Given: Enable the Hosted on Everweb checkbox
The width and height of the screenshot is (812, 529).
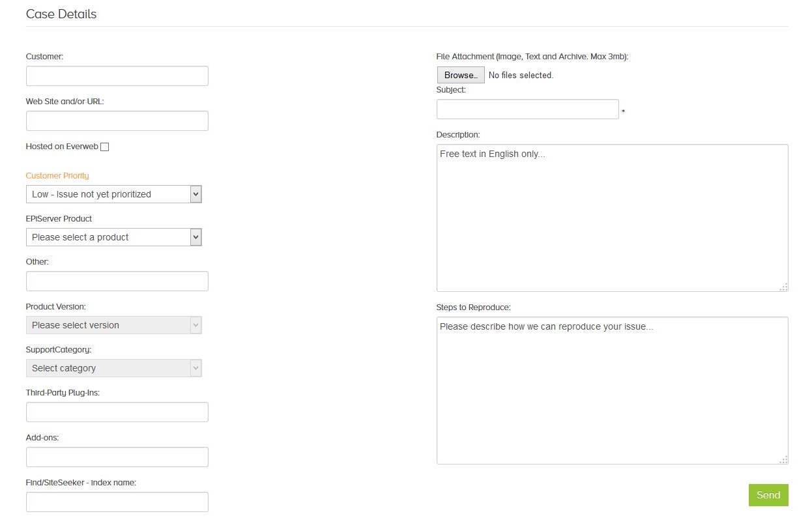Looking at the screenshot, I should point(104,146).
